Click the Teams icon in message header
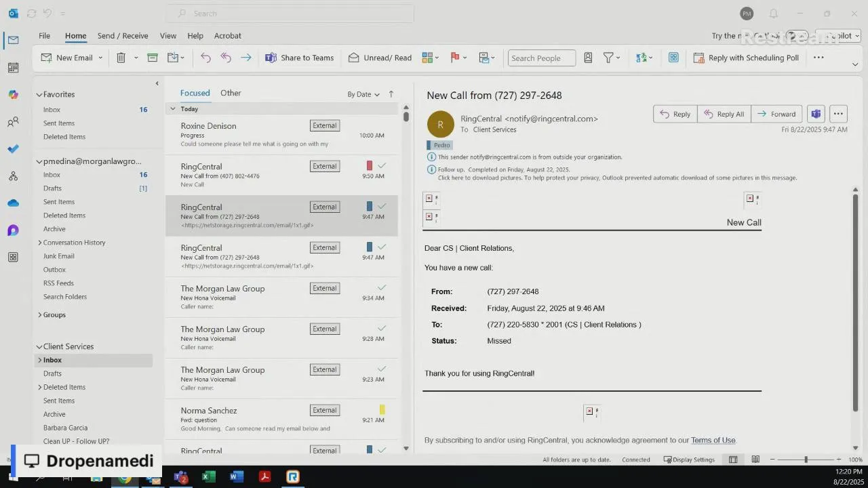The height and width of the screenshot is (488, 868). click(x=816, y=114)
